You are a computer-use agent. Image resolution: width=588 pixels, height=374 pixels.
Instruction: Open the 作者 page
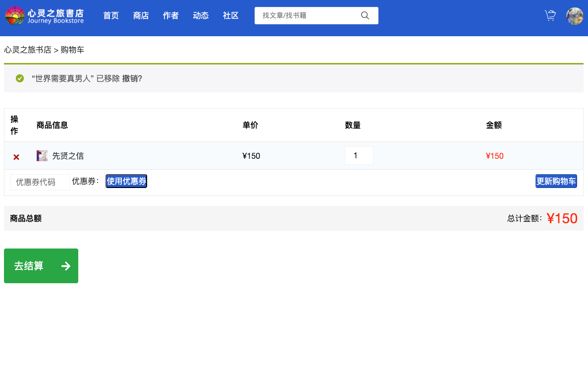[170, 16]
